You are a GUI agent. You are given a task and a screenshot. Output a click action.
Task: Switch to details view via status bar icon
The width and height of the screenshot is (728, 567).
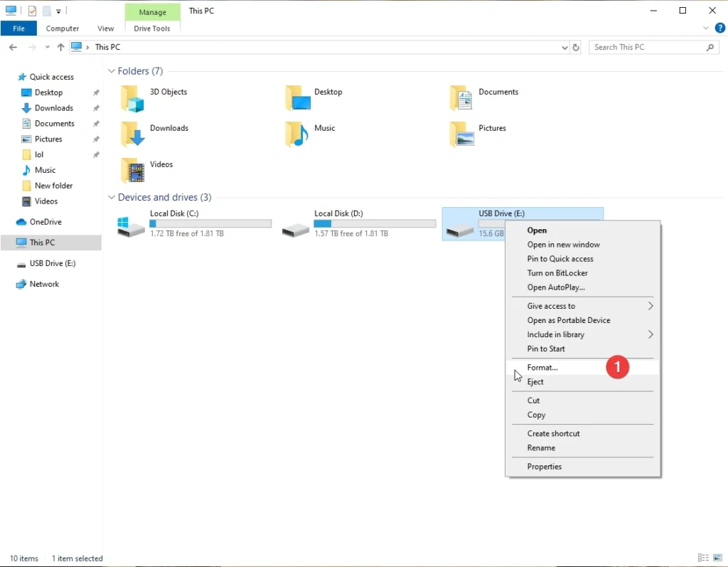coord(703,558)
